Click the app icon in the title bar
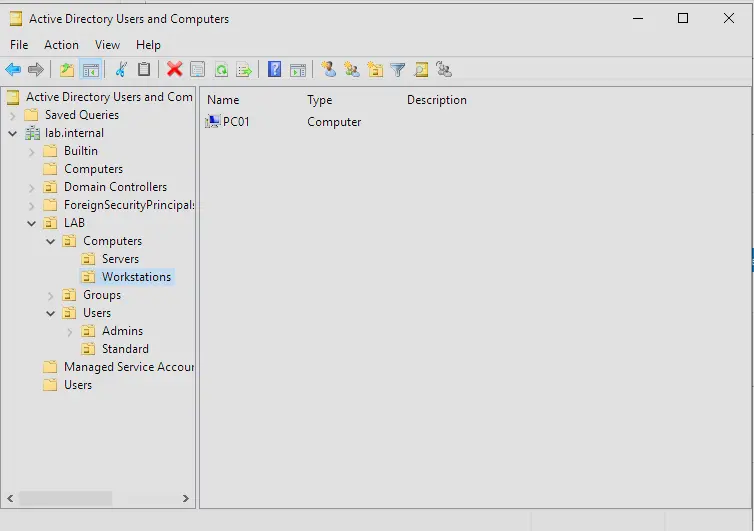Viewport: 754px width, 531px height. 16,19
